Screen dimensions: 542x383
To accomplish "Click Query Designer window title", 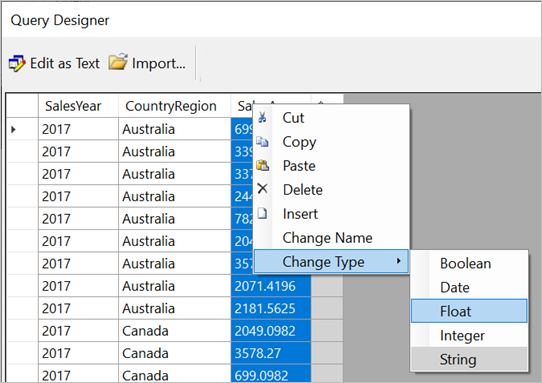I will point(60,20).
